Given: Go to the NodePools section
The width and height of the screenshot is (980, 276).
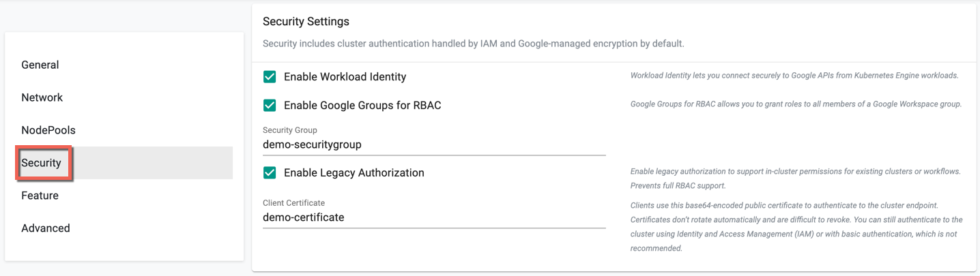Looking at the screenshot, I should pyautogui.click(x=48, y=130).
